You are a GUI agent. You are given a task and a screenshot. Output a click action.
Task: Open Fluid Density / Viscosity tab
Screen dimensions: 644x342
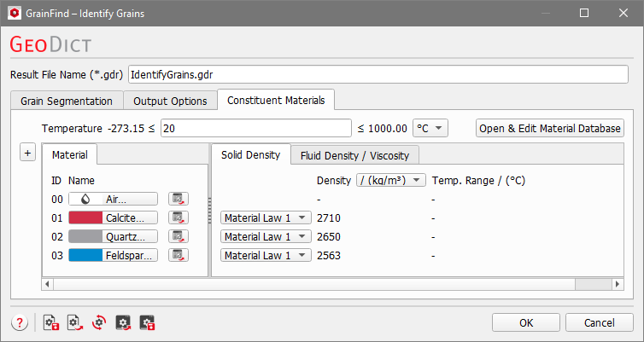click(354, 155)
